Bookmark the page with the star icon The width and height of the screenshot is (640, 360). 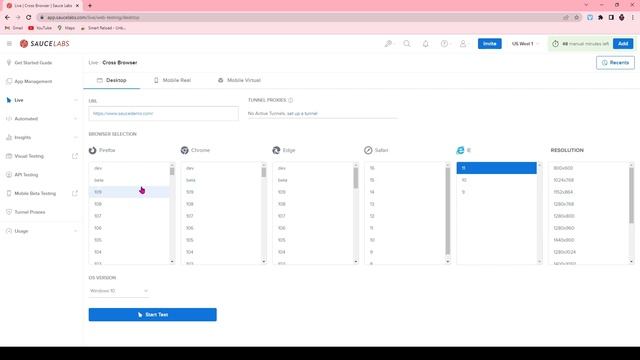[x=577, y=18]
